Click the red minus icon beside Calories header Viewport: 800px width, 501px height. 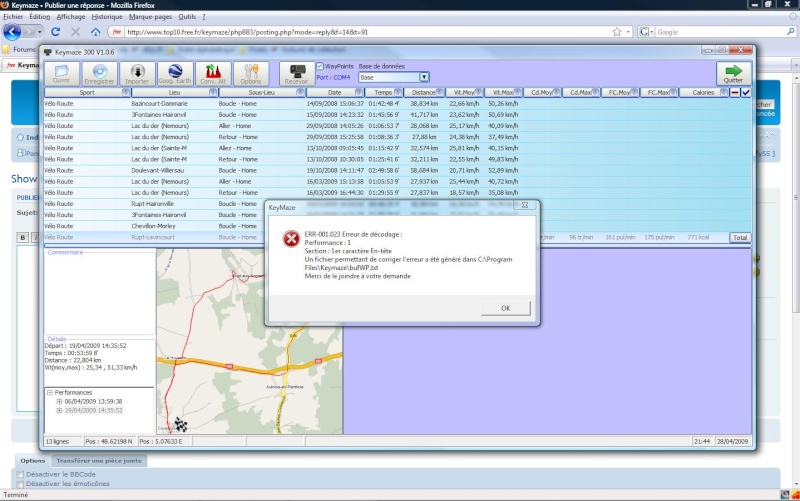735,92
